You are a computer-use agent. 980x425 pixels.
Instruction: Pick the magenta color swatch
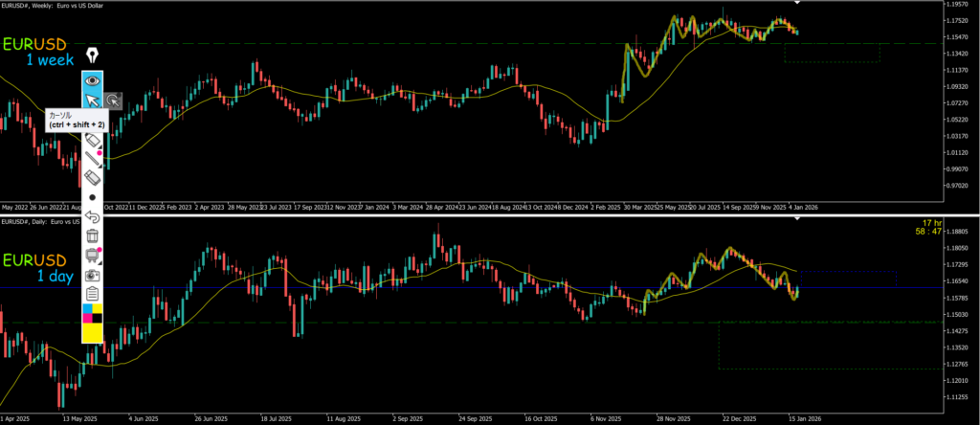(x=88, y=318)
